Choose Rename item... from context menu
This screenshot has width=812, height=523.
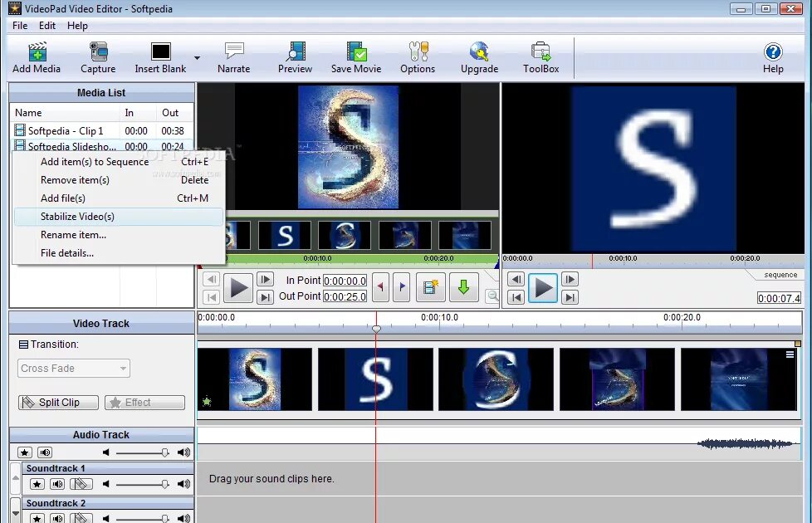119,235
